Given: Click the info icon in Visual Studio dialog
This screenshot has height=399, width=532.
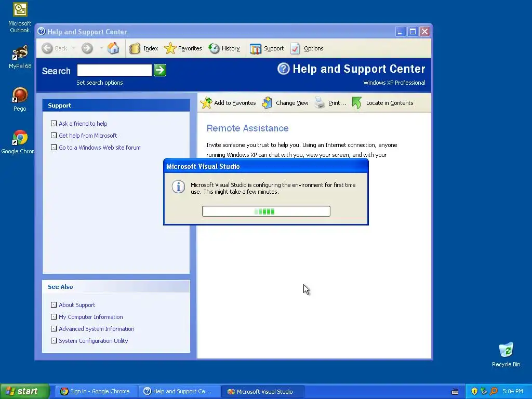Looking at the screenshot, I should (x=178, y=187).
